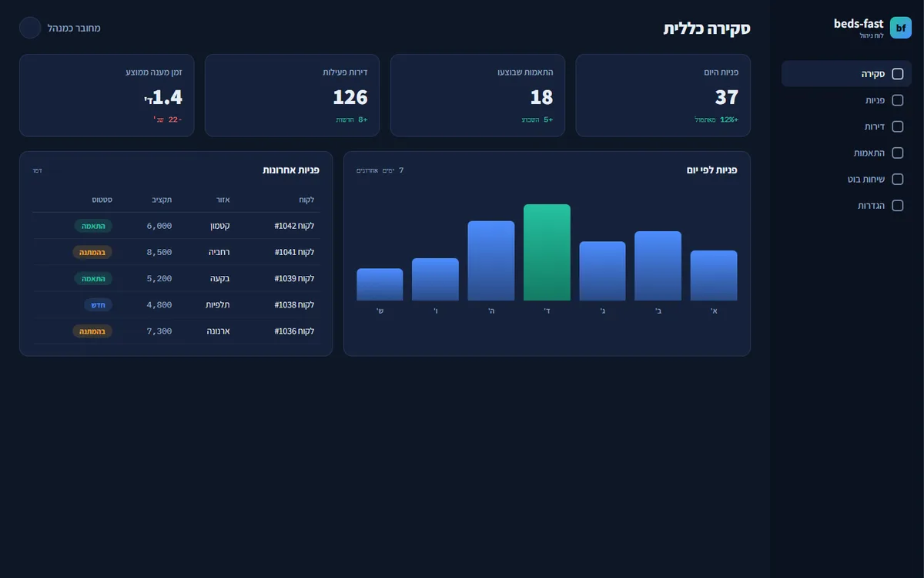This screenshot has height=578, width=924.
Task: Select the ה' bar in chart
Action: pyautogui.click(x=491, y=260)
